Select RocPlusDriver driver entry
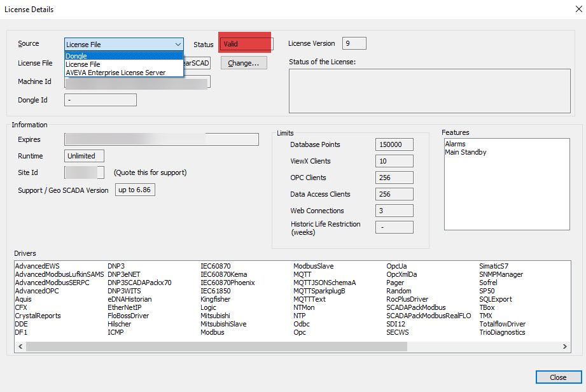The width and height of the screenshot is (586, 392). 407,299
